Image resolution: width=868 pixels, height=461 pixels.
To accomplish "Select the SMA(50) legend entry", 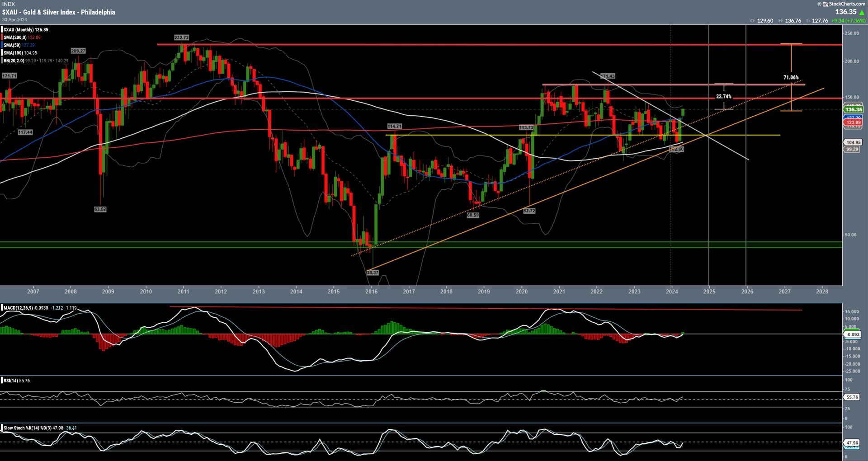I will pyautogui.click(x=19, y=45).
